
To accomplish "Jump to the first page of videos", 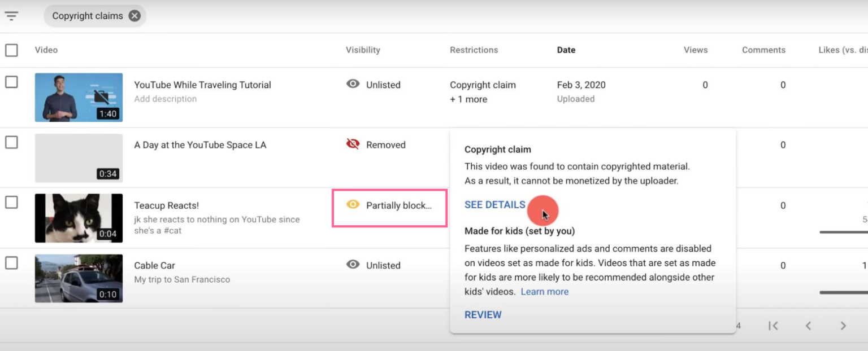I will click(773, 326).
